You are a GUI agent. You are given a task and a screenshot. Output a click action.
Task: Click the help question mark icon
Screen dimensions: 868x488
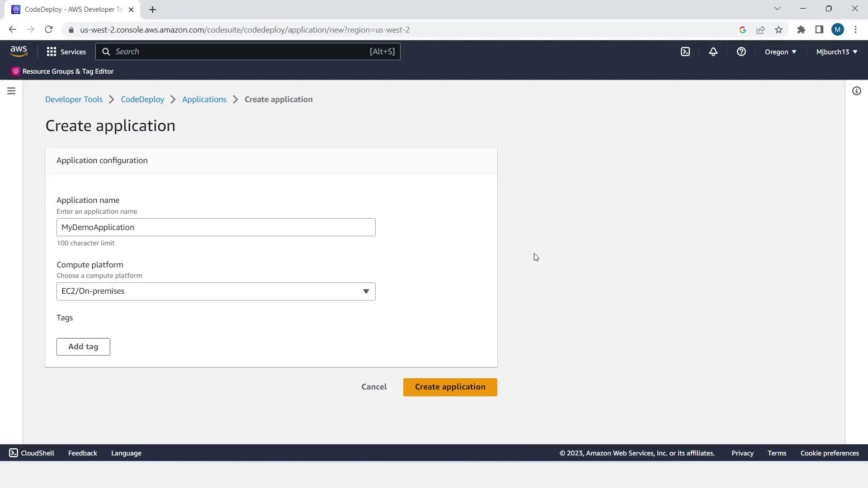click(741, 52)
